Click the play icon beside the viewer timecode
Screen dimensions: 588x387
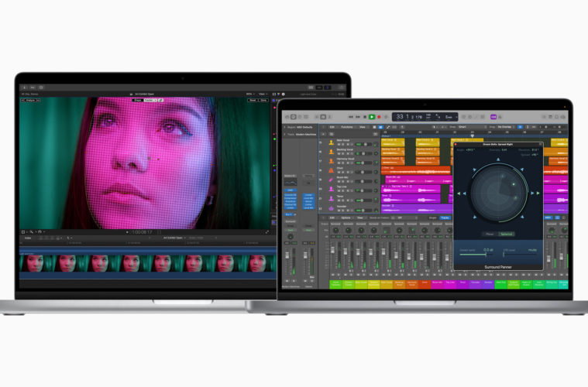click(127, 231)
